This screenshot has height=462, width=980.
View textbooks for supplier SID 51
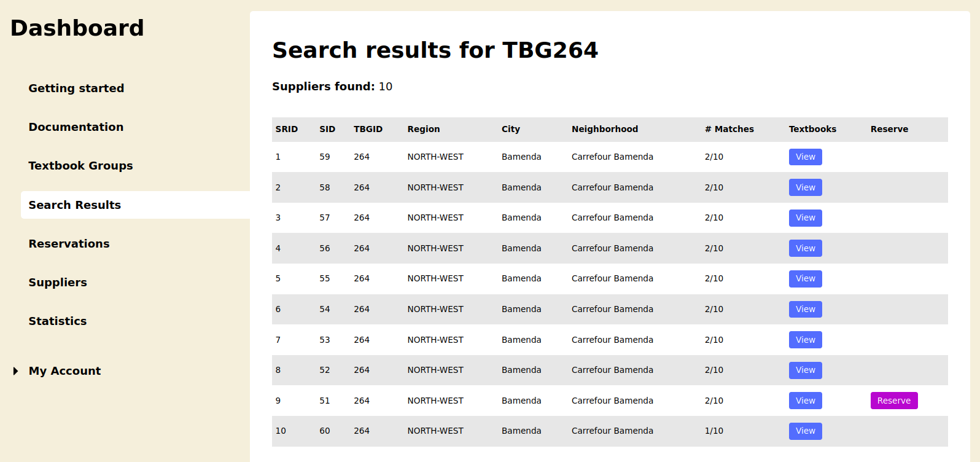pyautogui.click(x=805, y=401)
